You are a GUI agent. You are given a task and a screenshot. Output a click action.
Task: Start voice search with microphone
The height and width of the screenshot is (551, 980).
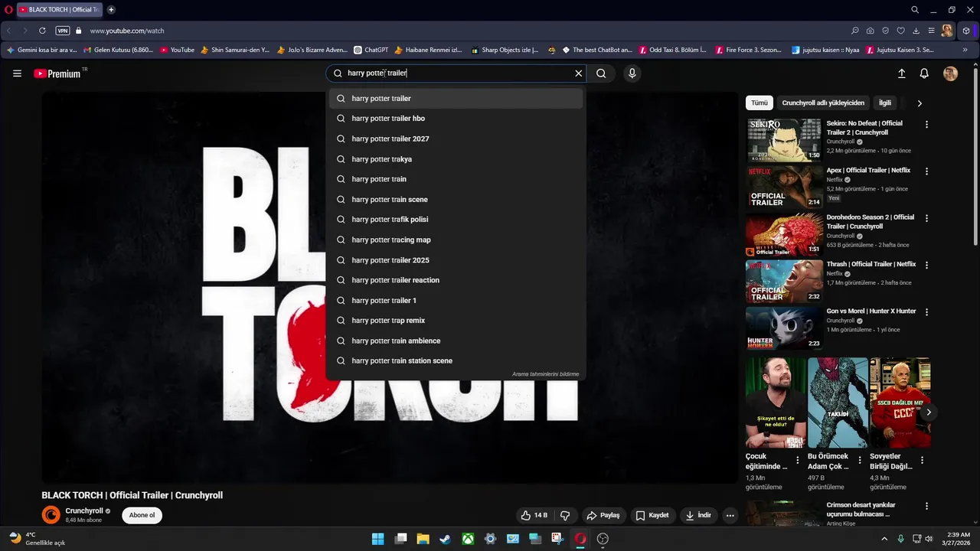632,73
